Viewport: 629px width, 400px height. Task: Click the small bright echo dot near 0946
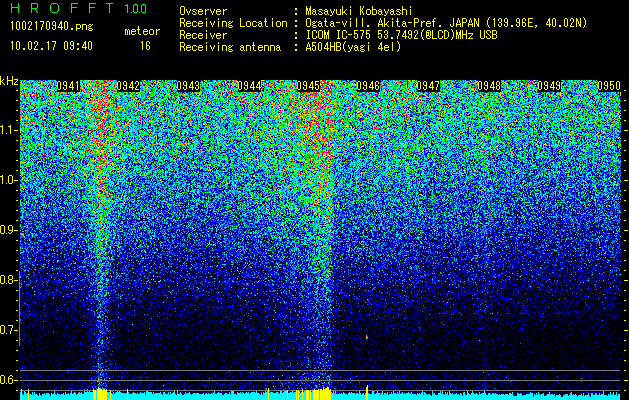(x=367, y=337)
